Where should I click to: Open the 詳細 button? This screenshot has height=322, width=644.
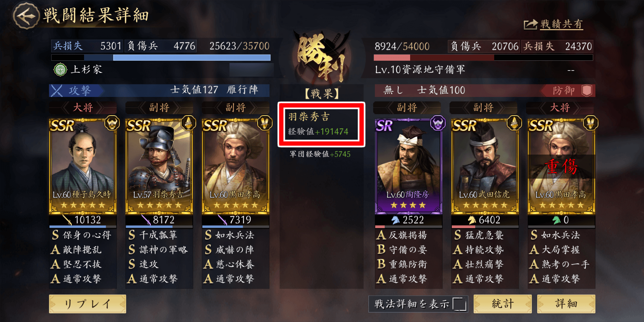pos(566,304)
